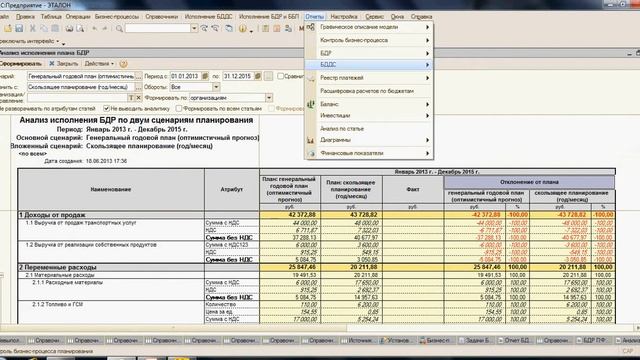Expand the Действия dropdown menu
Screen dimensions: 640x360
(x=99, y=64)
